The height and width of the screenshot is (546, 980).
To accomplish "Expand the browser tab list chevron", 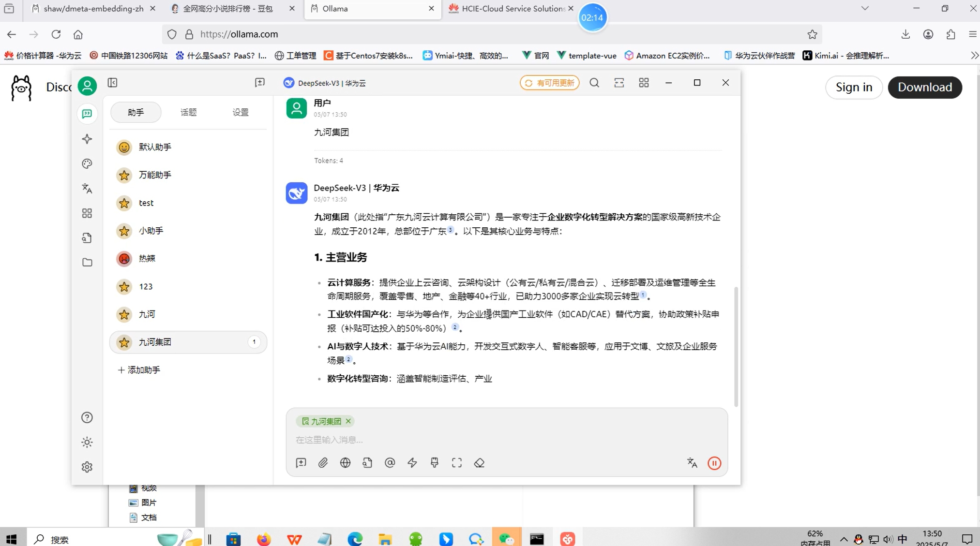I will pos(865,8).
